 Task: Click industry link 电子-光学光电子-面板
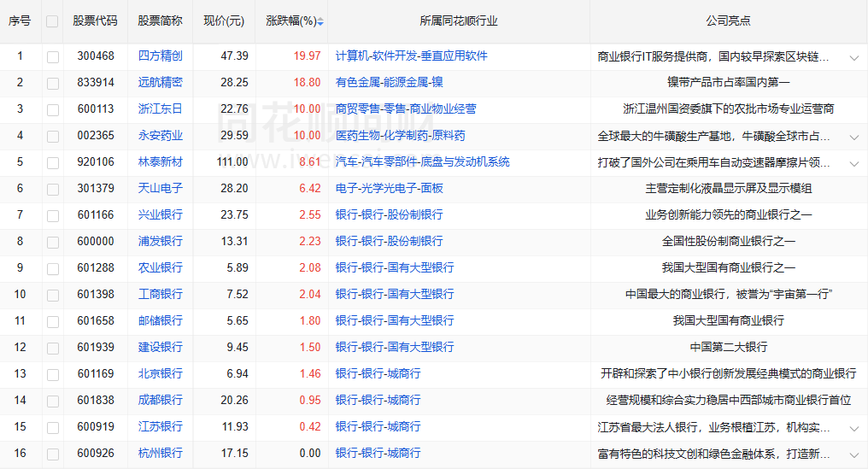point(390,188)
